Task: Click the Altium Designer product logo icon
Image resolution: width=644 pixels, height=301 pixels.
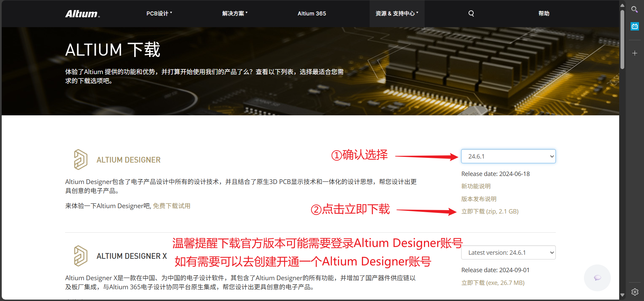Action: coord(80,159)
